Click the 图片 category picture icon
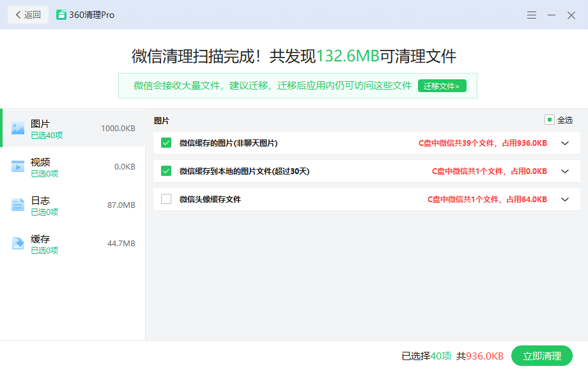Viewport: 588px width, 371px height. tap(18, 128)
